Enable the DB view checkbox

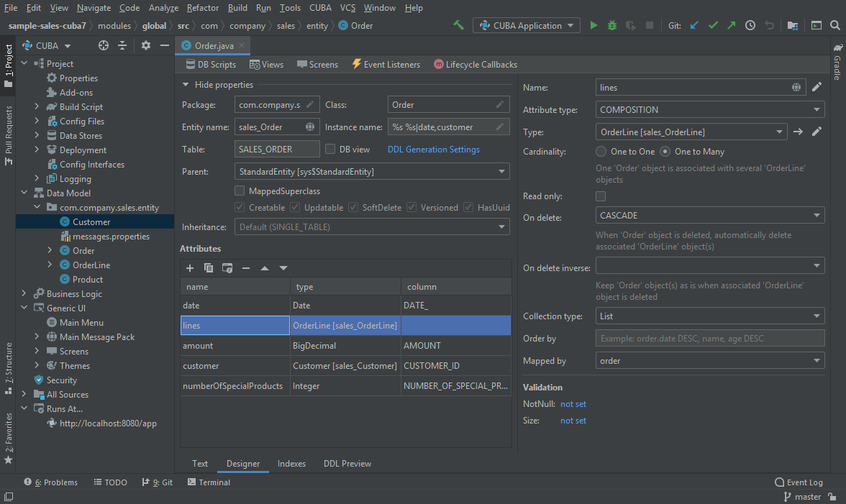click(330, 150)
